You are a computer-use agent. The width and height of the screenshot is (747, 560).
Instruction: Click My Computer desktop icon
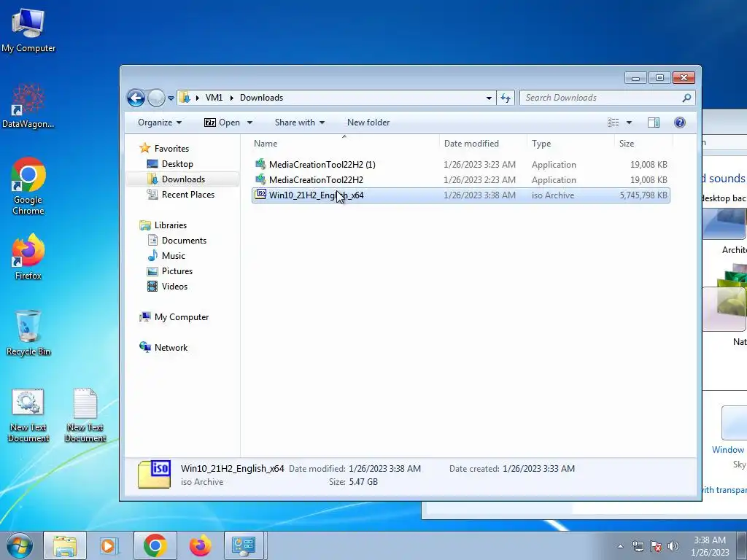[x=28, y=31]
